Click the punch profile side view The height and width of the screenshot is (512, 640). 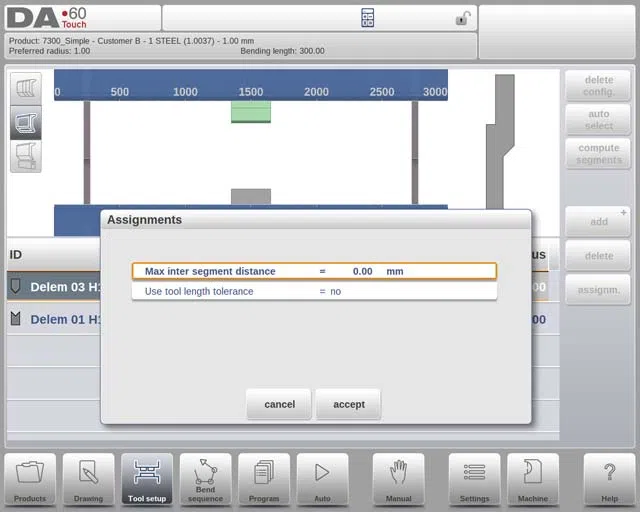click(x=500, y=141)
